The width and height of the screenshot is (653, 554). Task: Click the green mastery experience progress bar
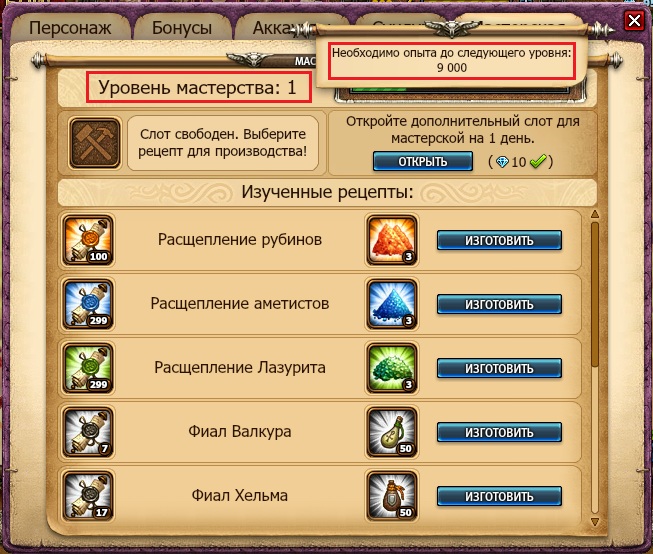pyautogui.click(x=458, y=90)
